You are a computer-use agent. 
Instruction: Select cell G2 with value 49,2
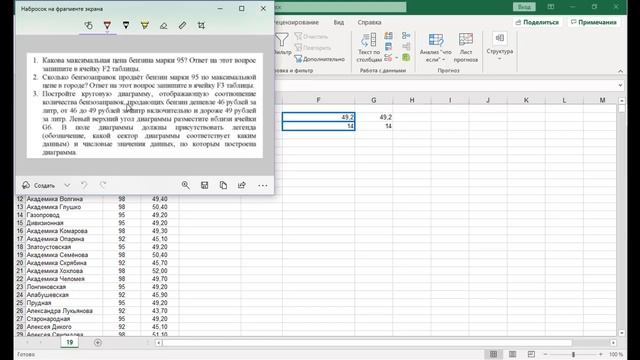pyautogui.click(x=374, y=117)
